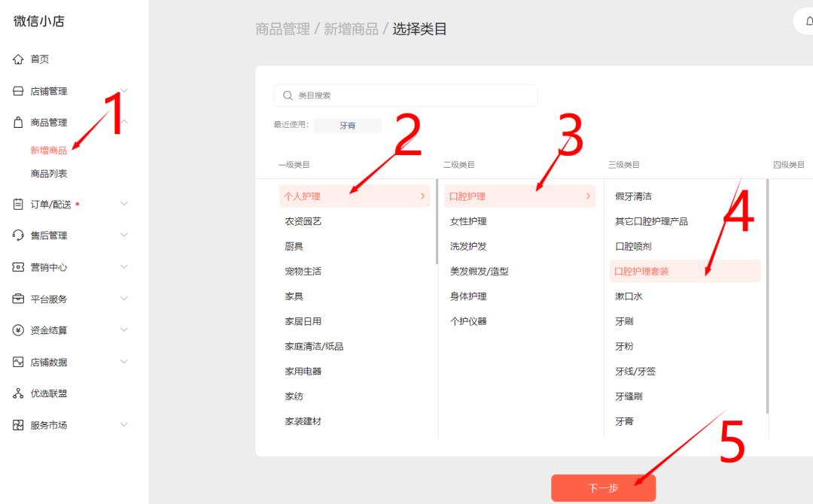The height and width of the screenshot is (504, 813).
Task: Click the arrow on 个人护理 row
Action: point(422,196)
